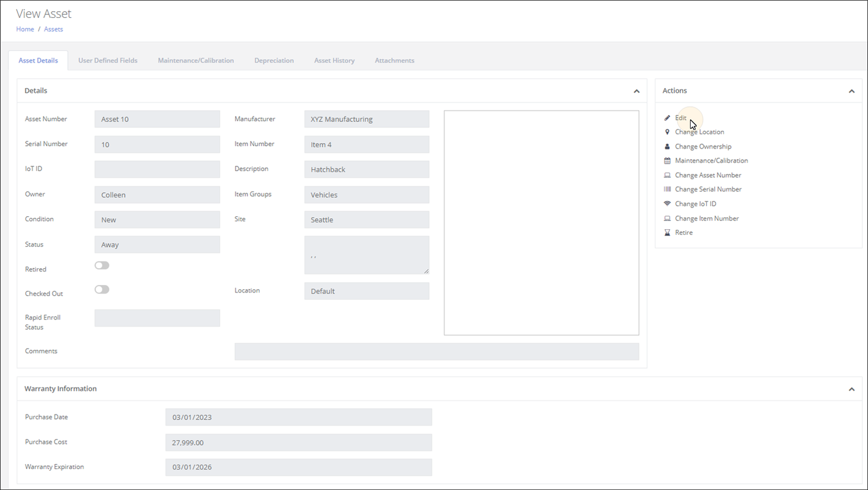Click the Description field showing Hatchback

367,169
